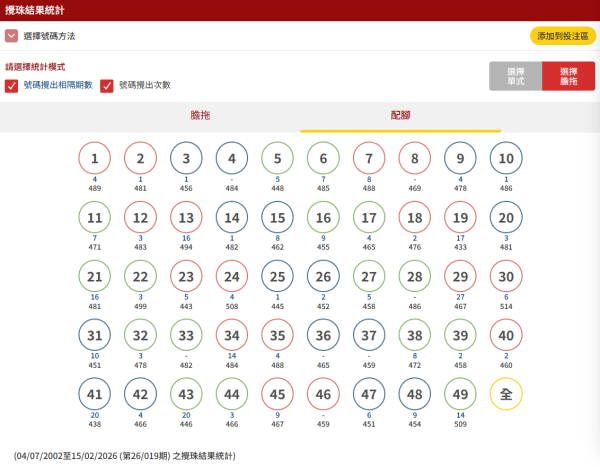Choose ball number 15
The width and height of the screenshot is (600, 467).
[x=277, y=217]
